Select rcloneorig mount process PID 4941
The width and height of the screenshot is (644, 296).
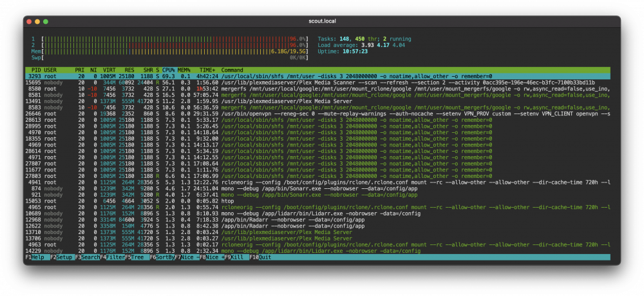(x=317, y=182)
